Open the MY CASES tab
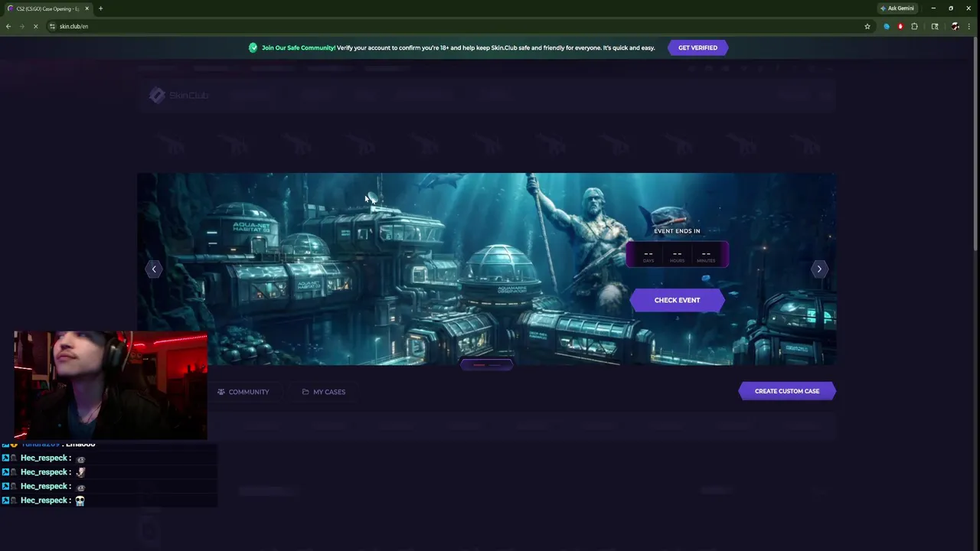The height and width of the screenshot is (551, 980). [x=324, y=392]
